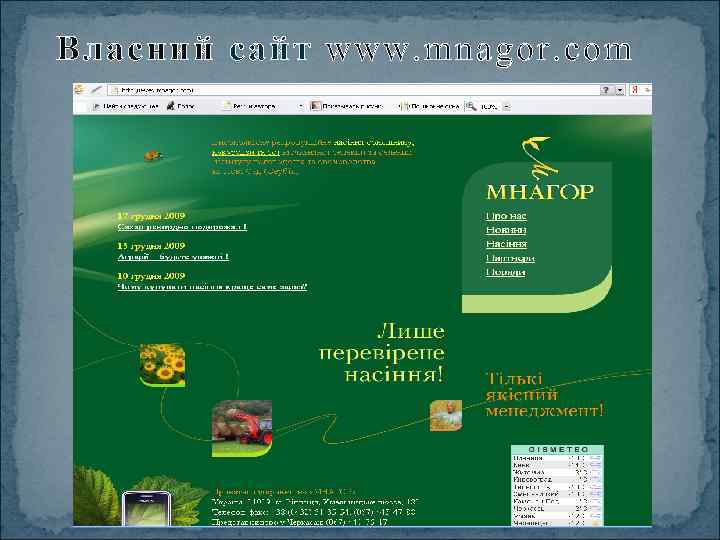Viewport: 720px width, 540px height.
Task: Open the 'Новини' site menu link
Action: [506, 230]
